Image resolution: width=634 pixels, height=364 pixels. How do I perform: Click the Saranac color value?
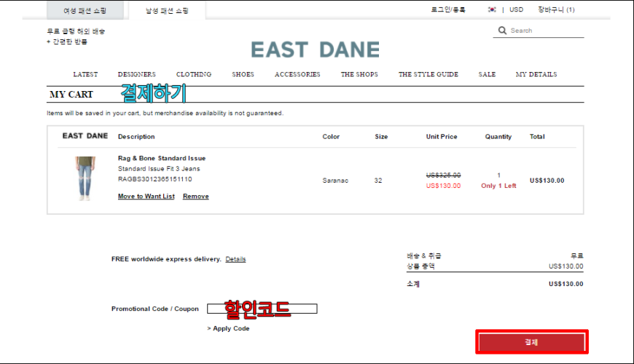(x=335, y=181)
